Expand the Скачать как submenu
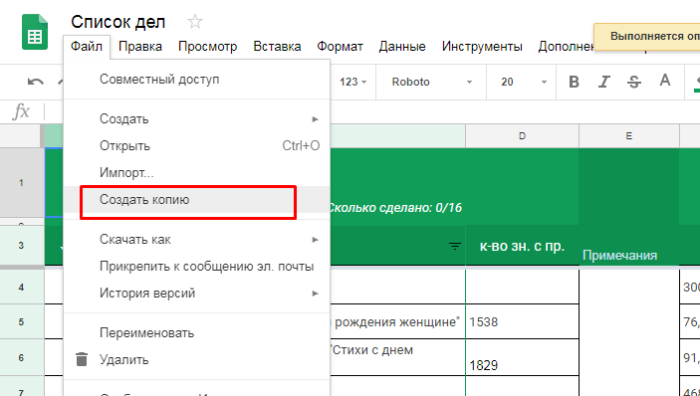Viewport: 700px width, 396px height. 197,240
